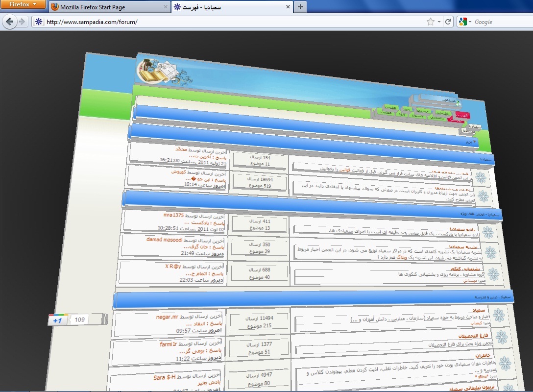Go back with the browser Back arrow
533x392 pixels.
pos(9,22)
